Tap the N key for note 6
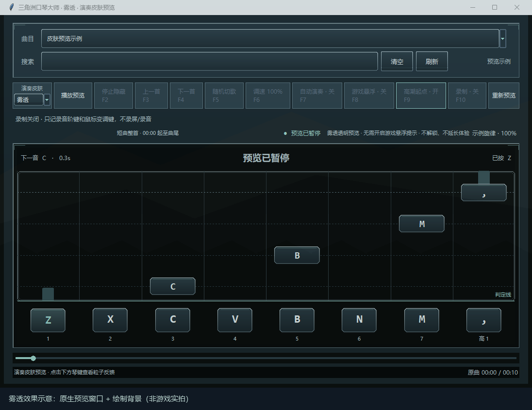This screenshot has height=410, width=532. pos(359,320)
